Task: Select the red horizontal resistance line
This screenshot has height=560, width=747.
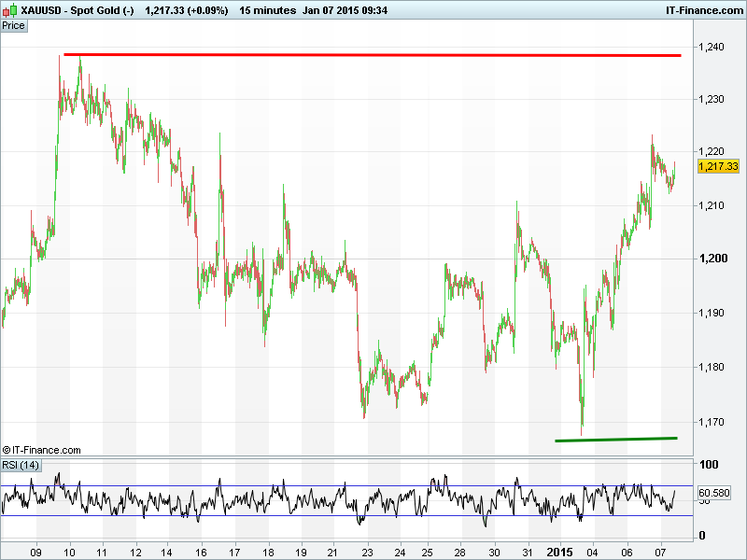Action: click(373, 55)
